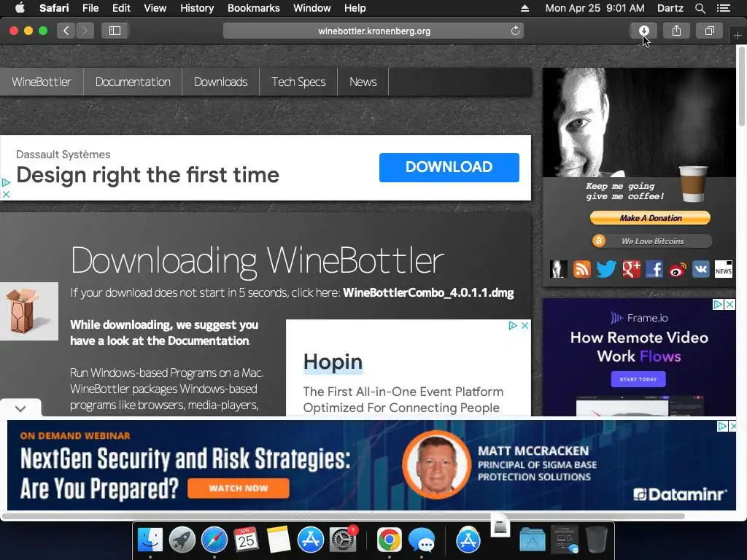
Task: Go forward with the right chevron
Action: [x=85, y=31]
